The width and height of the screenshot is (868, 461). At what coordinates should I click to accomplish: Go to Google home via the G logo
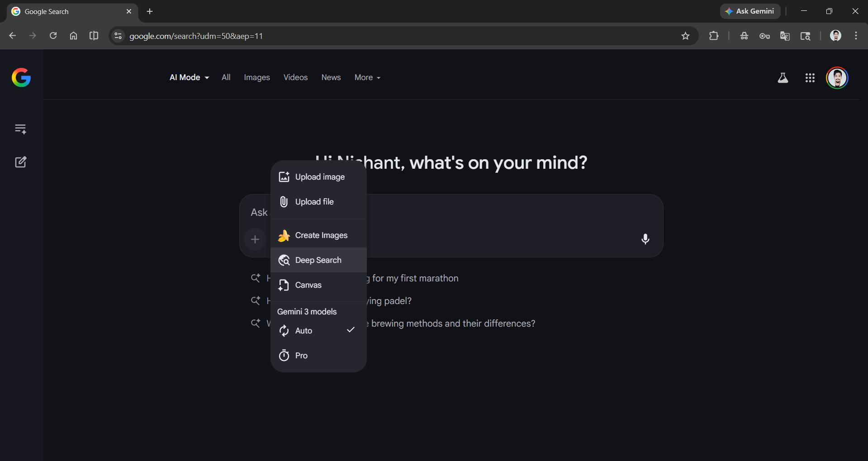[21, 77]
